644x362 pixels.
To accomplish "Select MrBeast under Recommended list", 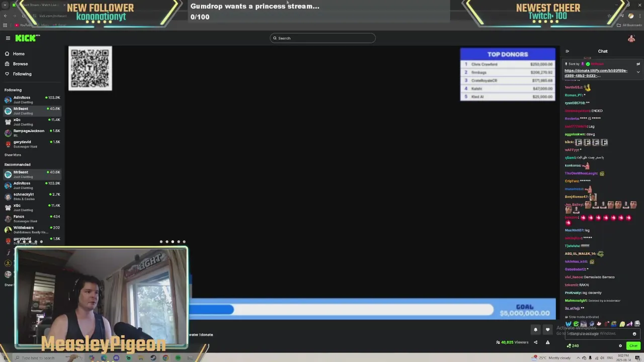I will [32, 174].
